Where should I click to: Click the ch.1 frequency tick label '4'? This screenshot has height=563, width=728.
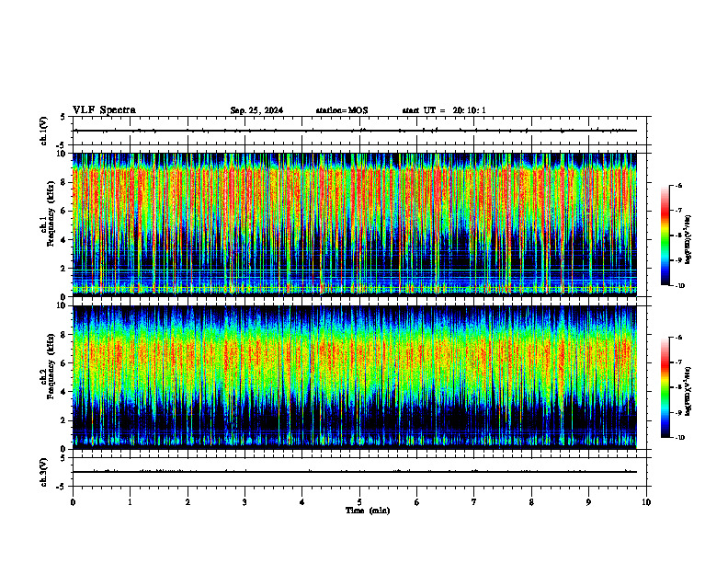(x=64, y=240)
